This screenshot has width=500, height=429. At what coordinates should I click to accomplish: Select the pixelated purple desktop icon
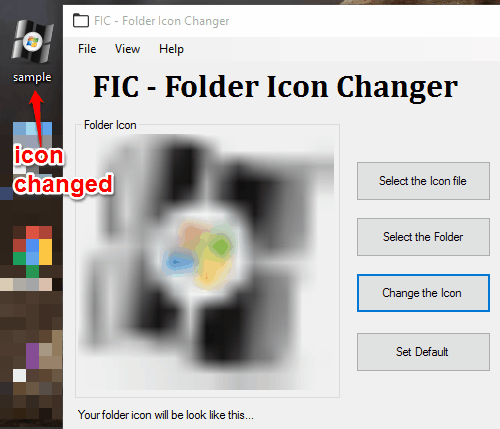coord(32,356)
